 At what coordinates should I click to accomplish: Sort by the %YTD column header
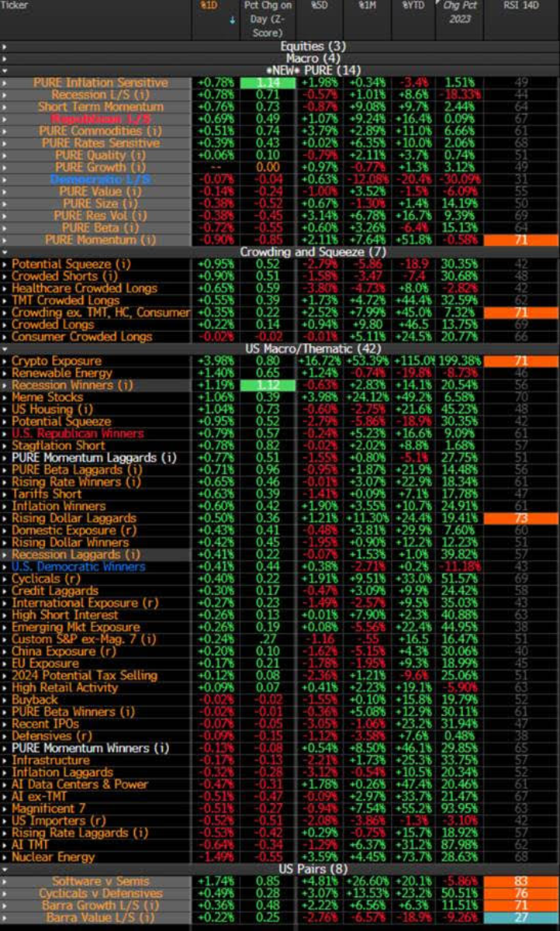point(413,7)
